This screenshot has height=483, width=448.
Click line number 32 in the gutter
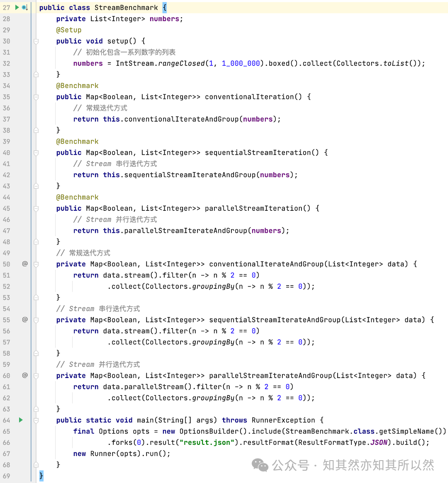6,63
